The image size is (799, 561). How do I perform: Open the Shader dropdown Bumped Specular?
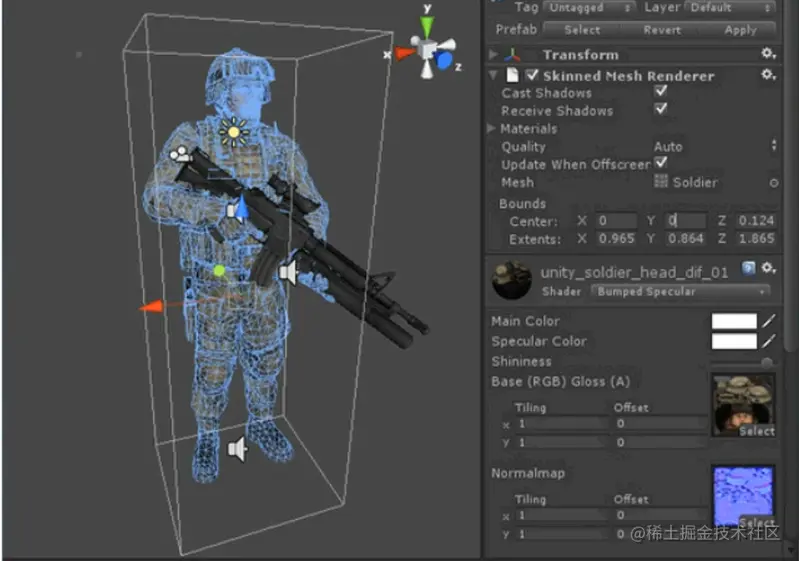tap(680, 291)
